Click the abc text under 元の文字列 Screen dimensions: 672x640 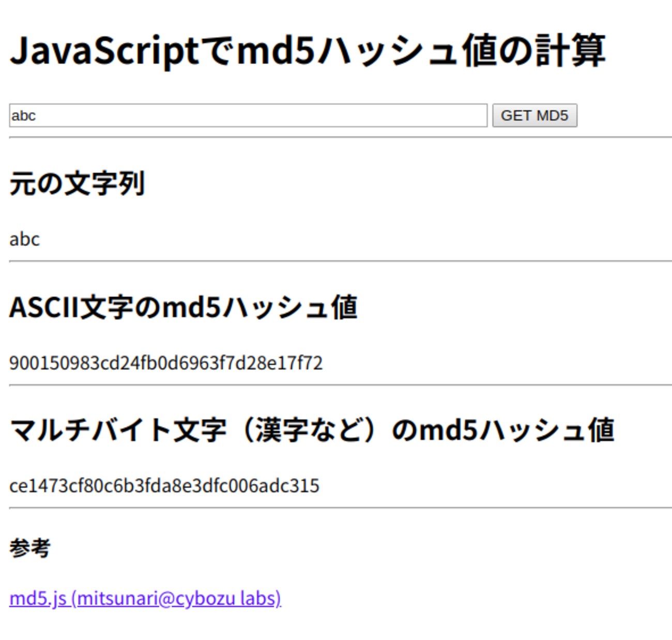point(24,239)
